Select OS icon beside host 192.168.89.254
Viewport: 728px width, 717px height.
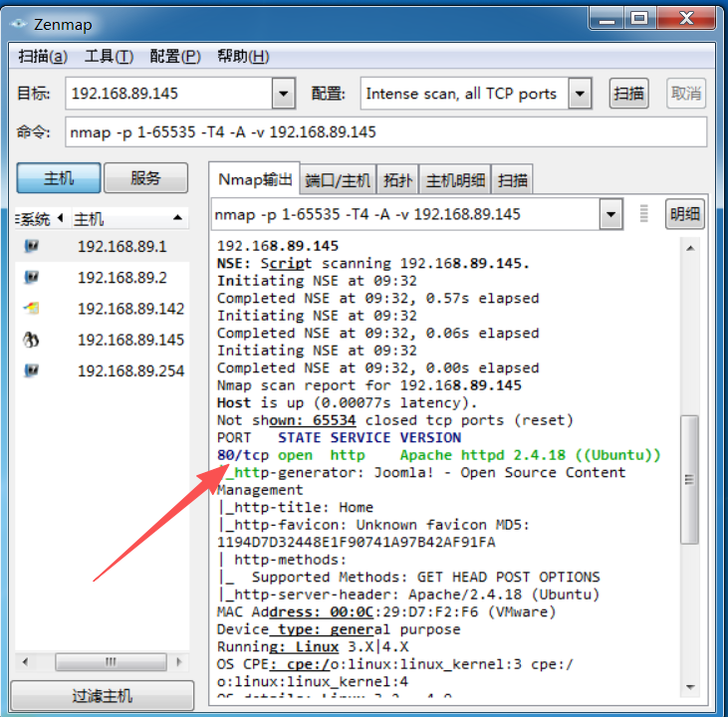(31, 370)
